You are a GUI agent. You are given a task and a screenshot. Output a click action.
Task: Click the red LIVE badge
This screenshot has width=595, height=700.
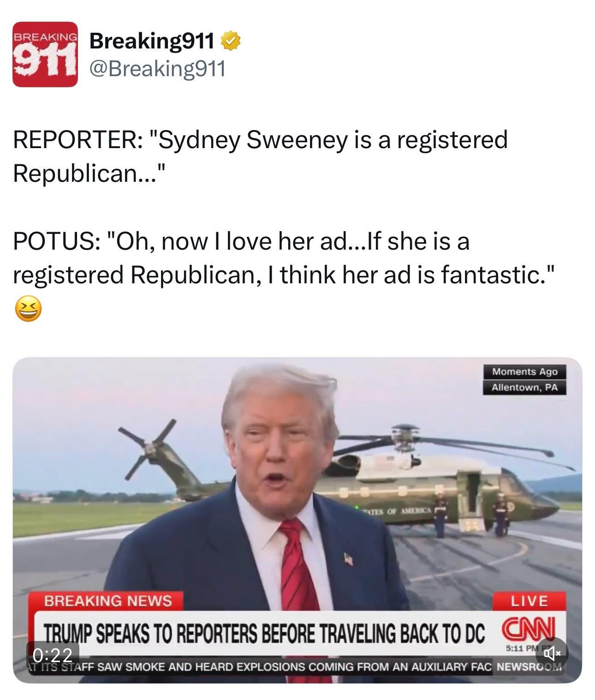530,600
